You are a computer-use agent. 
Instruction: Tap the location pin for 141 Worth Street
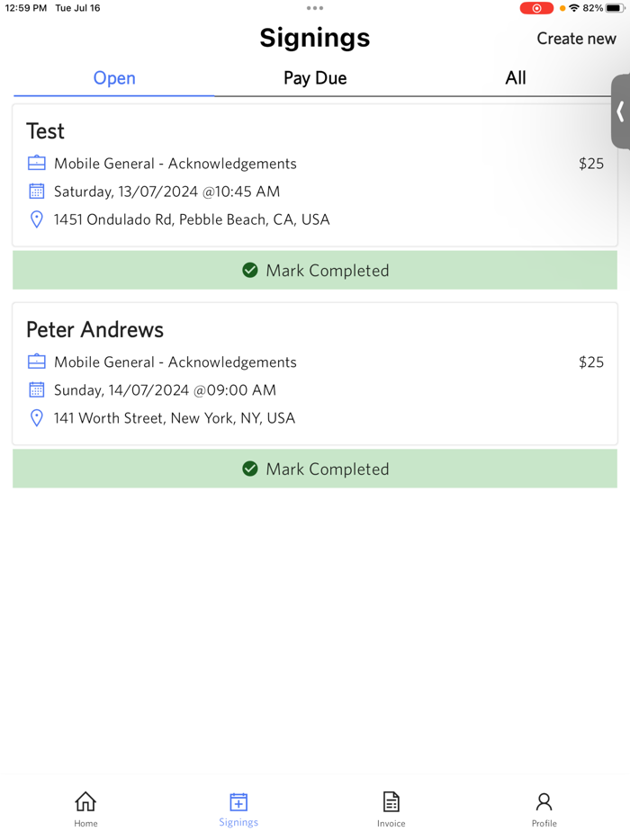(x=36, y=417)
